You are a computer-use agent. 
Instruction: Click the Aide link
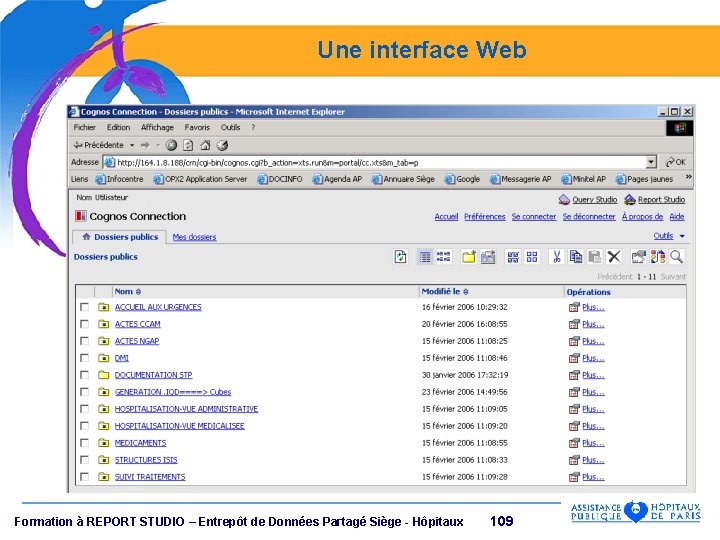pos(677,217)
